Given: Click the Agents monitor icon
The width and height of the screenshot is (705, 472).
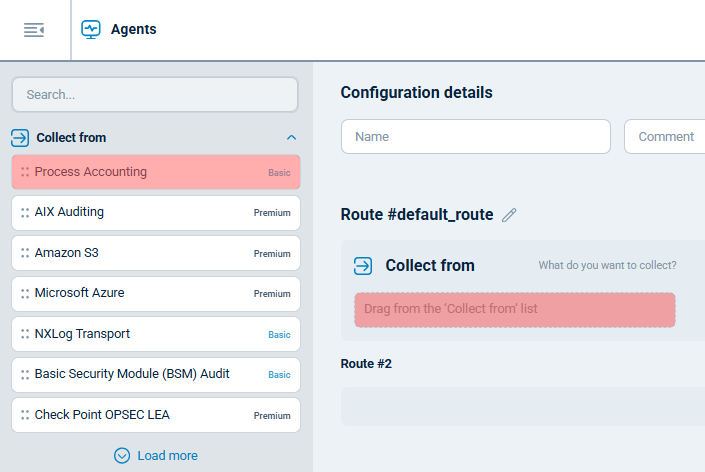Looking at the screenshot, I should pyautogui.click(x=91, y=30).
